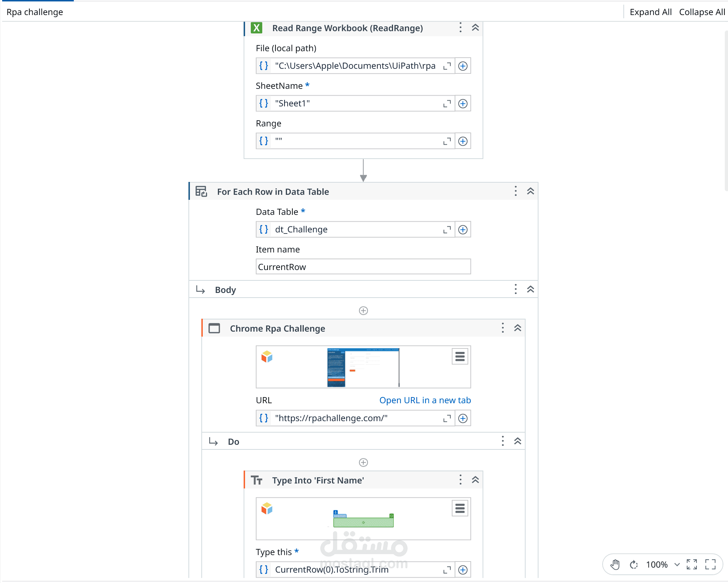The width and height of the screenshot is (728, 583).
Task: Click the URL rpachallenge.com input field
Action: point(355,418)
